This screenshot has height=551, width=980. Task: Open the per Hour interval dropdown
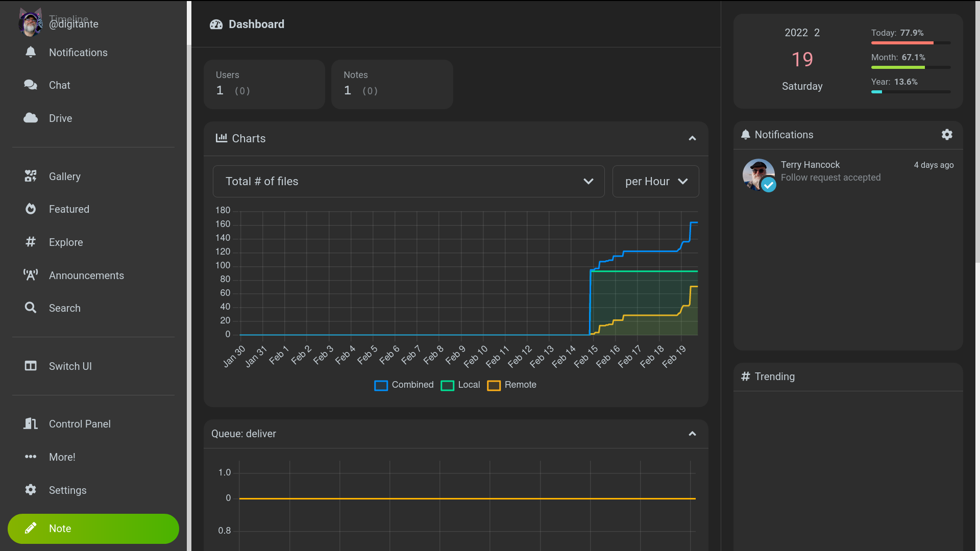pos(655,181)
